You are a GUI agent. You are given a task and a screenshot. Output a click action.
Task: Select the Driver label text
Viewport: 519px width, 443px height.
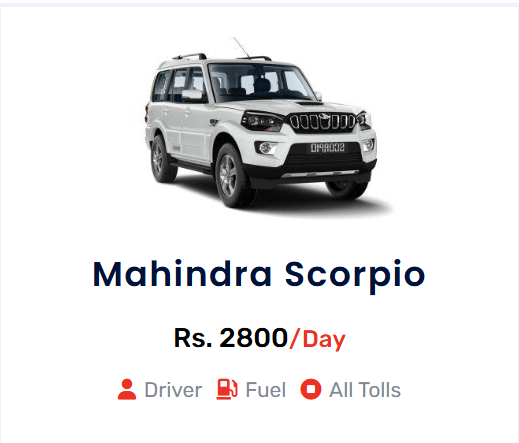[173, 390]
